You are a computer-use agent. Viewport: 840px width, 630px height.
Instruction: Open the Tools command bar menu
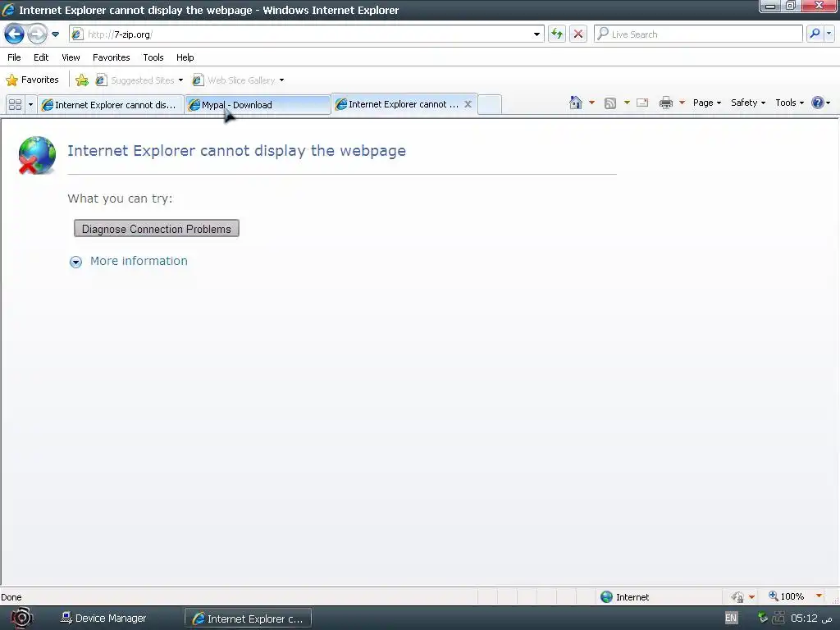point(790,103)
